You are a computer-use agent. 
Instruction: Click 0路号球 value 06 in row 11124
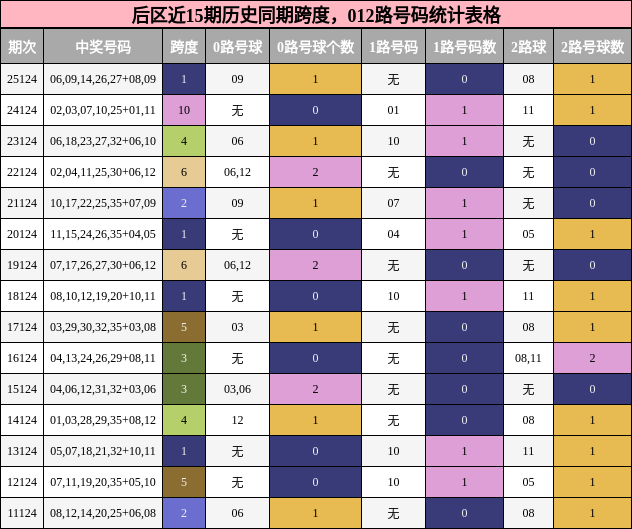237,513
